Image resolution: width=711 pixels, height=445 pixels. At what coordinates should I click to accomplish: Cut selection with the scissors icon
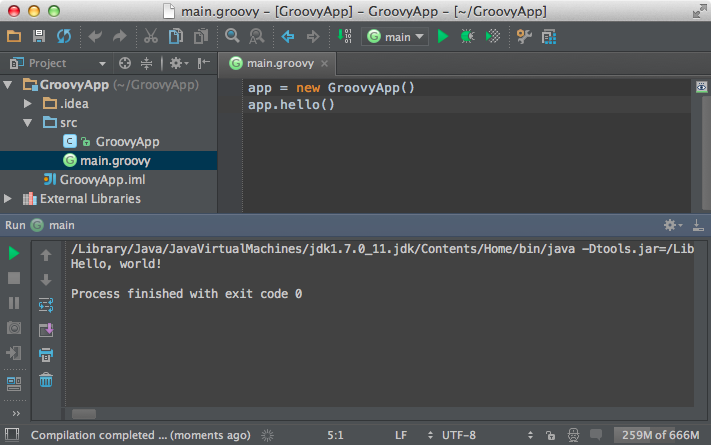[x=151, y=36]
